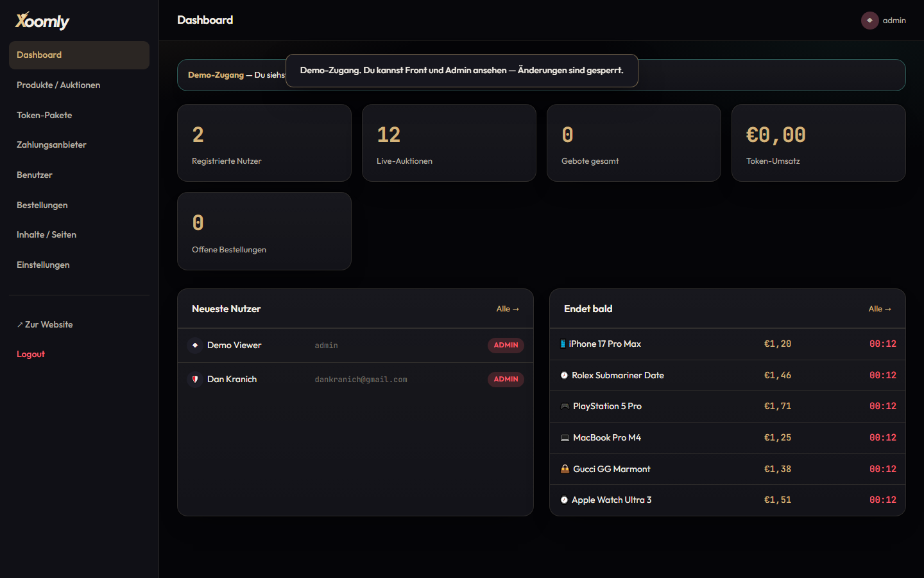The image size is (924, 578).
Task: Select Zahlungsanbieter in the sidebar
Action: click(x=79, y=145)
